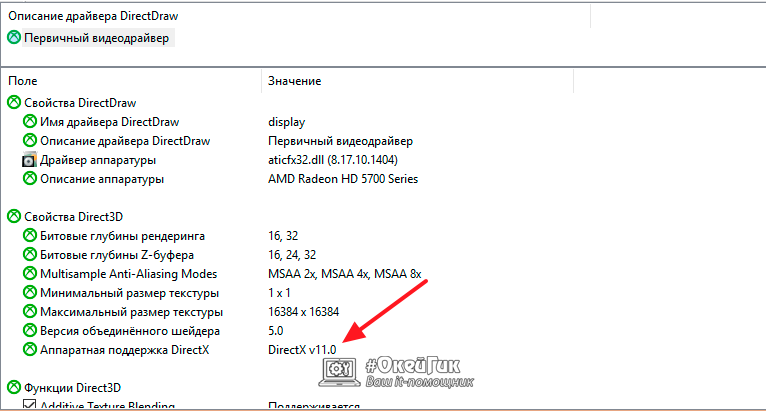Screen dimensions: 766x411
Task: Select the Описание аппаратуры field
Action: tap(102, 179)
